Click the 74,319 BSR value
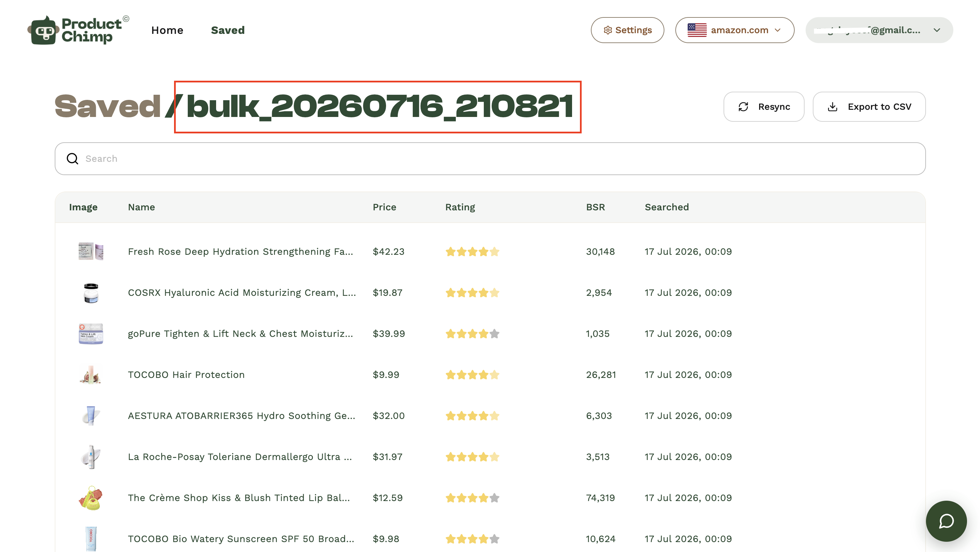 600,498
